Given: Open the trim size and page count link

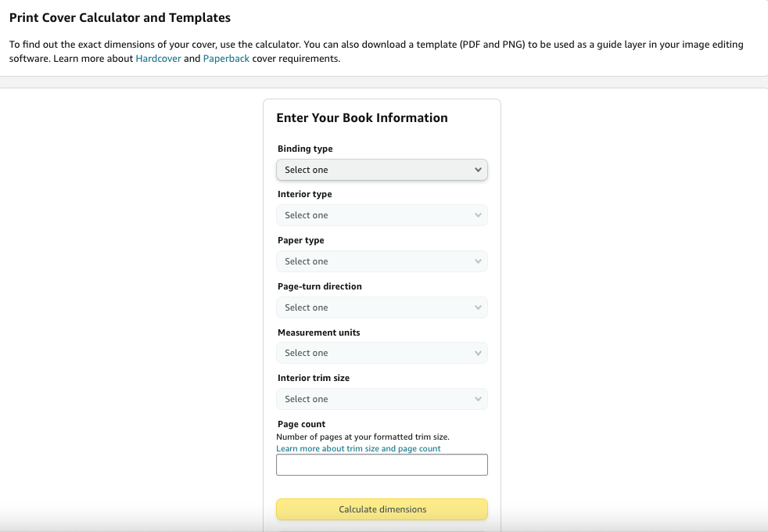Looking at the screenshot, I should [358, 449].
